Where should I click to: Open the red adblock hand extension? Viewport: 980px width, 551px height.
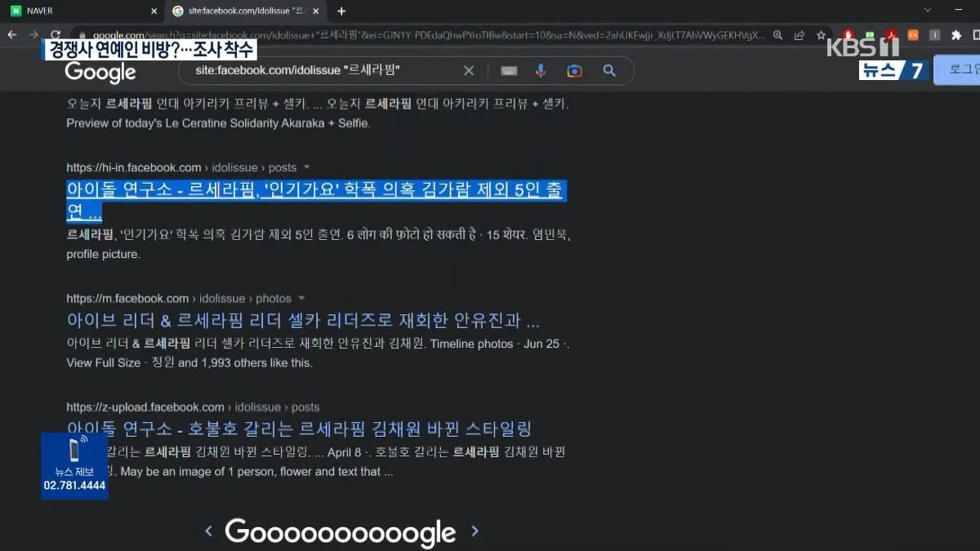click(x=849, y=35)
